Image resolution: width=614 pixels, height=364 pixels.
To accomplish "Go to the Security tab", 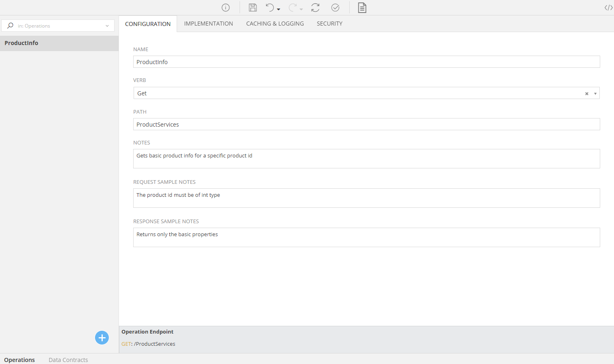I will pos(329,24).
